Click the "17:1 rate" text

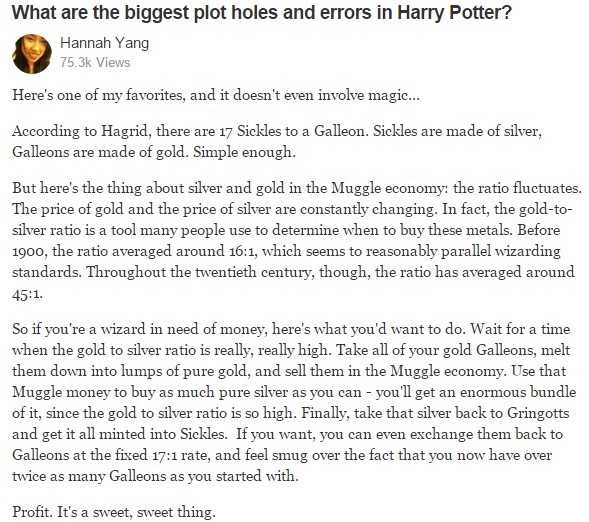180,456
